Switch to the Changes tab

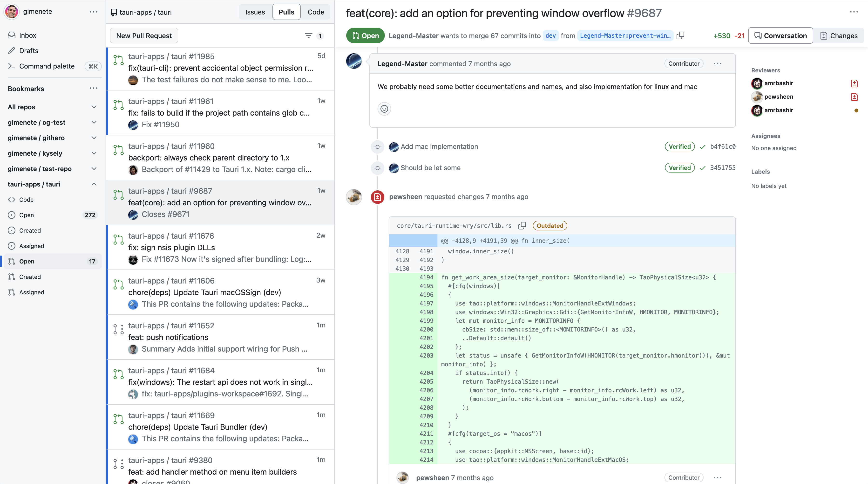(x=839, y=35)
